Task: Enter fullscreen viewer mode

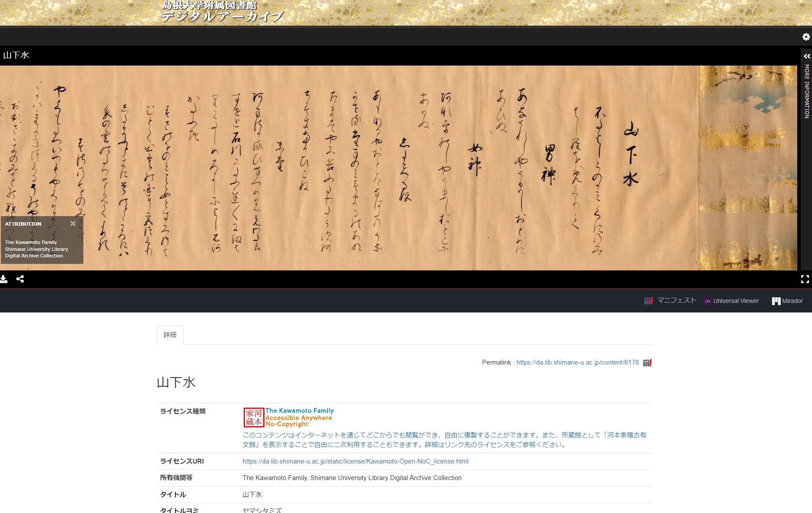Action: pyautogui.click(x=805, y=279)
